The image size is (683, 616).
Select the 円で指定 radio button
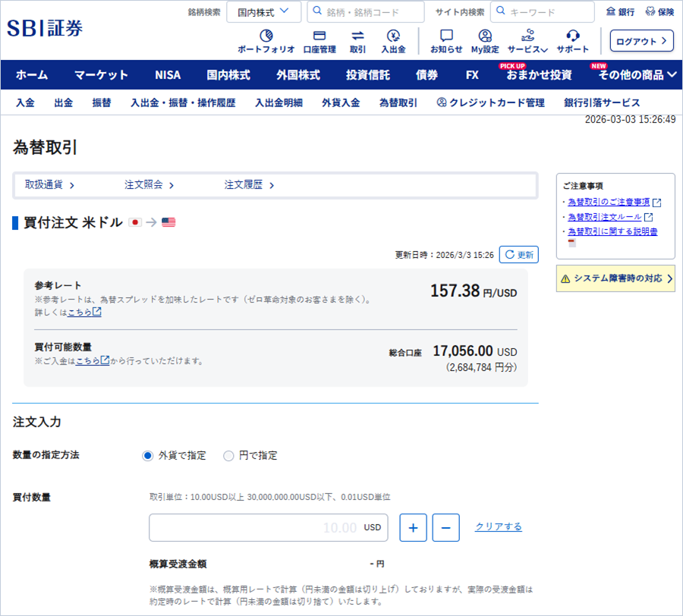pos(228,456)
